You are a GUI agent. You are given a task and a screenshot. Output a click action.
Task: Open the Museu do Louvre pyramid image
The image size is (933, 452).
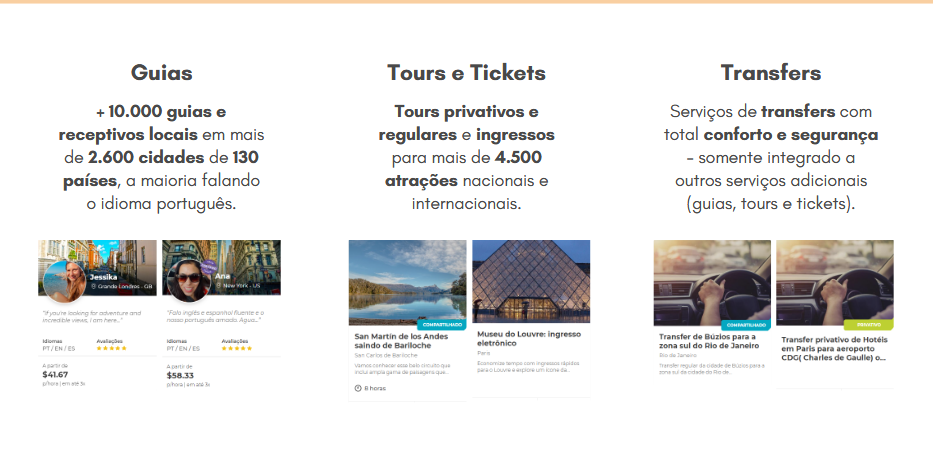coord(531,281)
